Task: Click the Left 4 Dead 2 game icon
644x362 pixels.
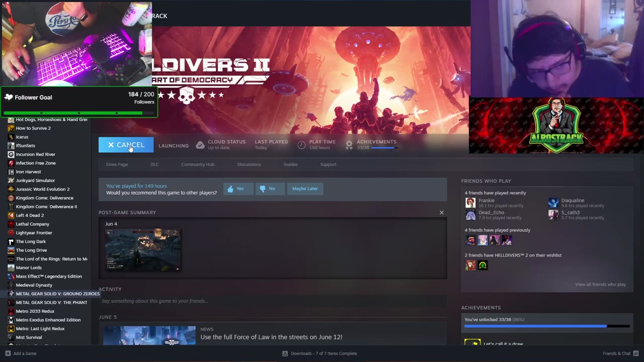Action: (11, 215)
